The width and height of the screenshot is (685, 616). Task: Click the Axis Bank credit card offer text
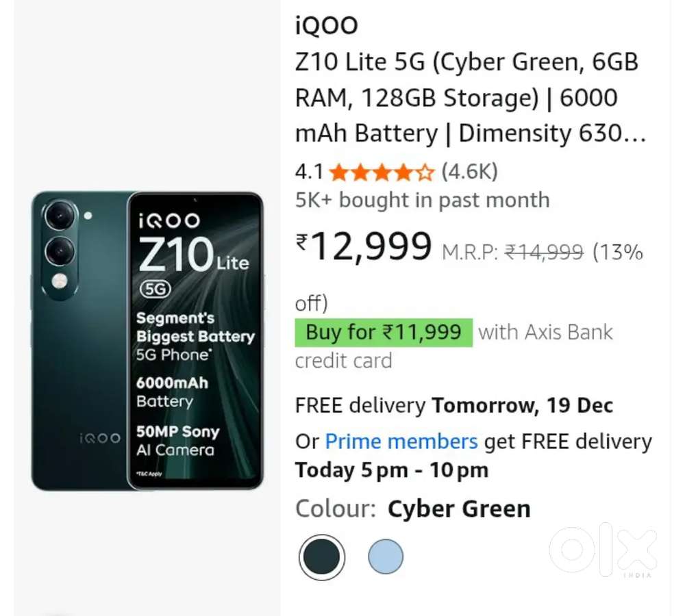545,333
